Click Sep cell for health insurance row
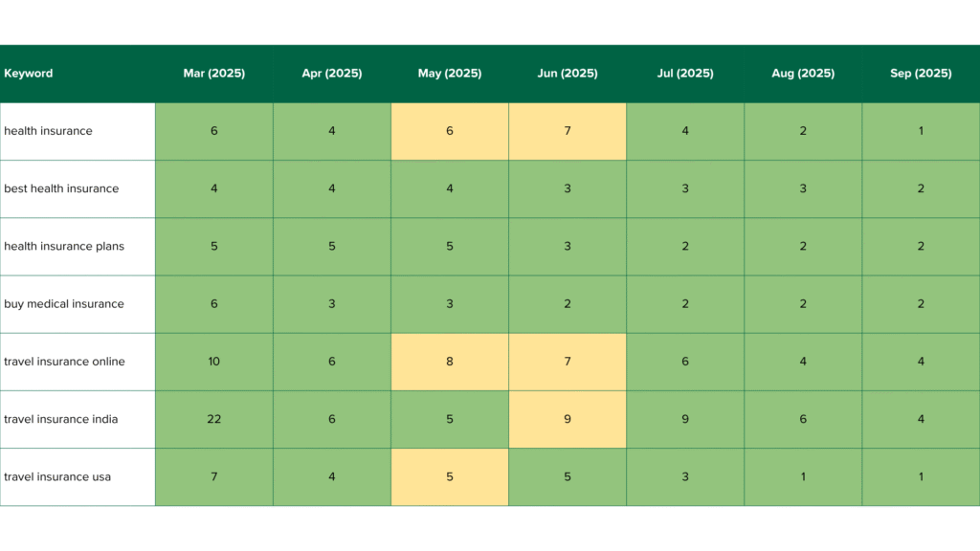Image resolution: width=980 pixels, height=551 pixels. point(921,131)
